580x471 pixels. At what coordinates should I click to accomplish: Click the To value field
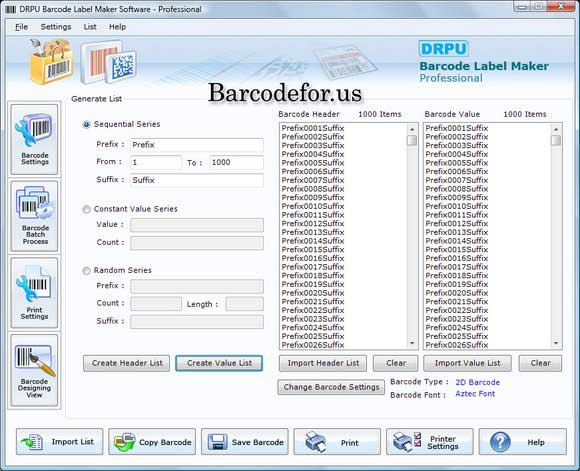pyautogui.click(x=237, y=162)
